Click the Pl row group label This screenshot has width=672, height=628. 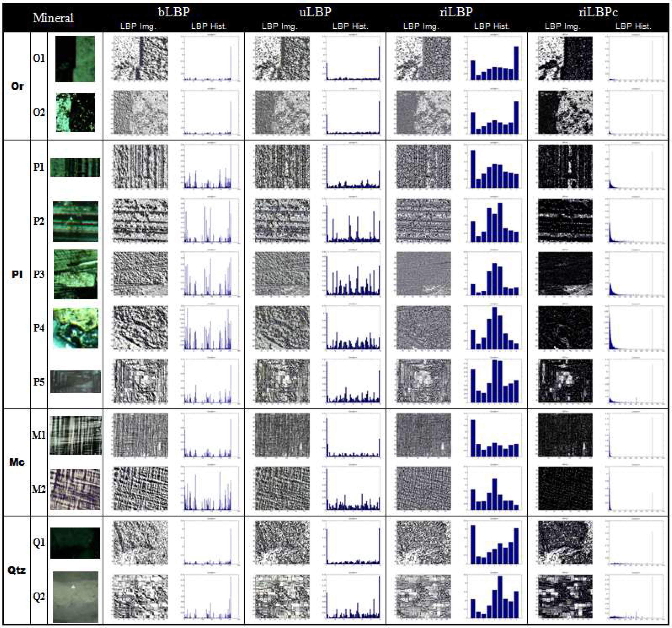point(17,274)
